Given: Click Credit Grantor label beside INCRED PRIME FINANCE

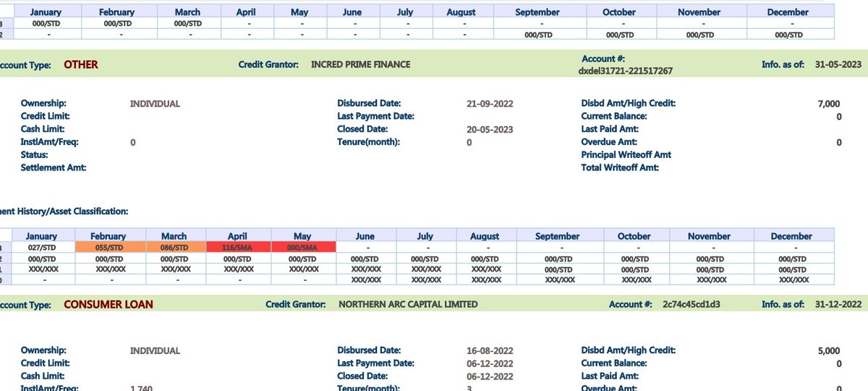Looking at the screenshot, I should (x=268, y=64).
